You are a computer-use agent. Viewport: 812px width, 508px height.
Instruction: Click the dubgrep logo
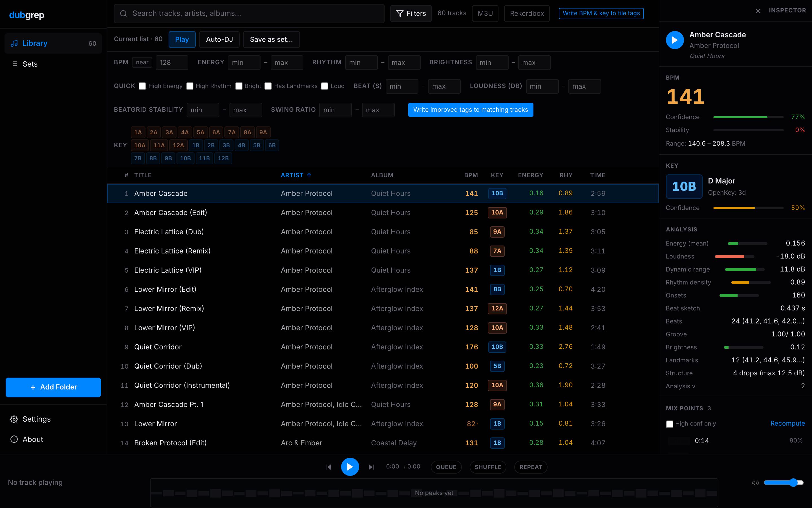tap(27, 15)
